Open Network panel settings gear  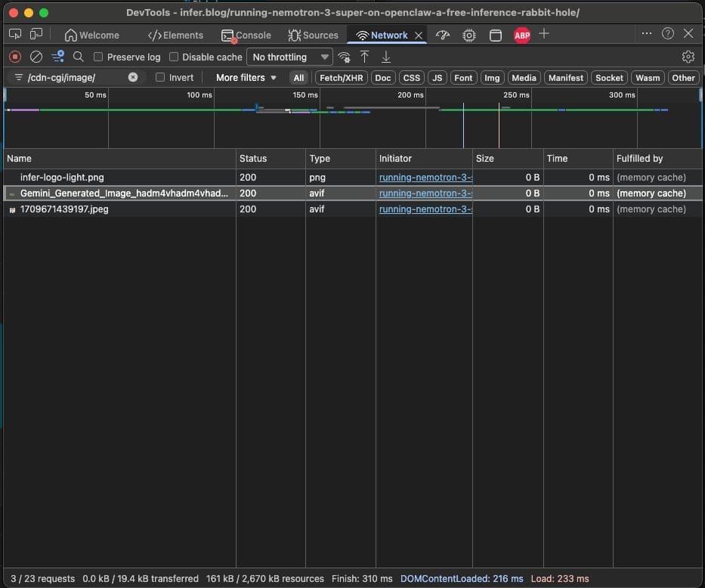click(688, 57)
